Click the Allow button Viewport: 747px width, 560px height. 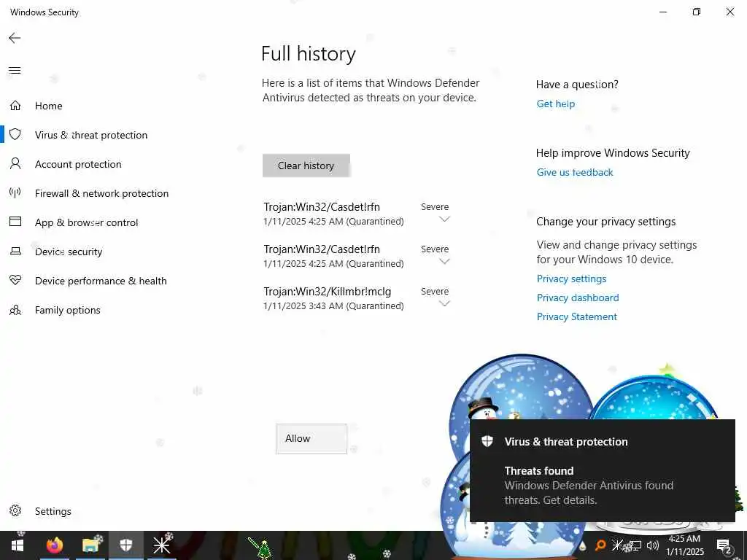coord(311,438)
